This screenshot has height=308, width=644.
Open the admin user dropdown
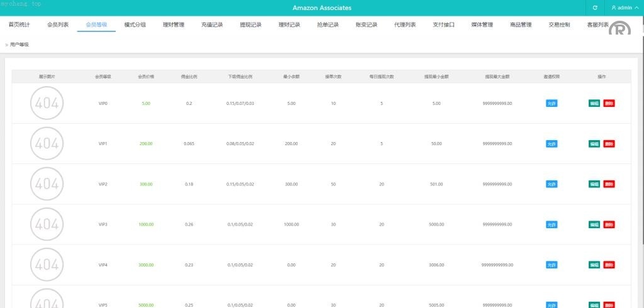click(x=625, y=8)
